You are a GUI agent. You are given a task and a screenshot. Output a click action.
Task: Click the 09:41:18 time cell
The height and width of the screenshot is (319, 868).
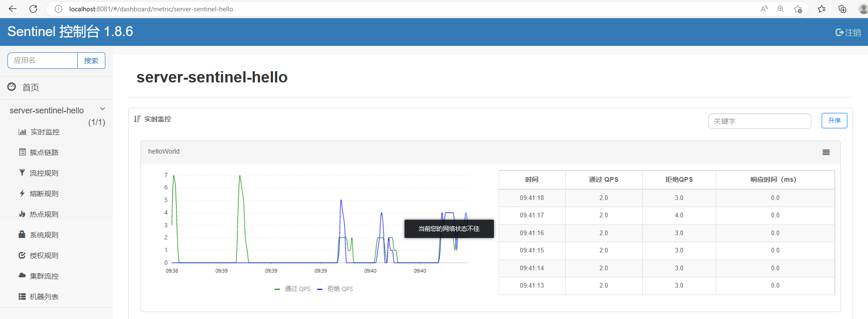pyautogui.click(x=532, y=198)
